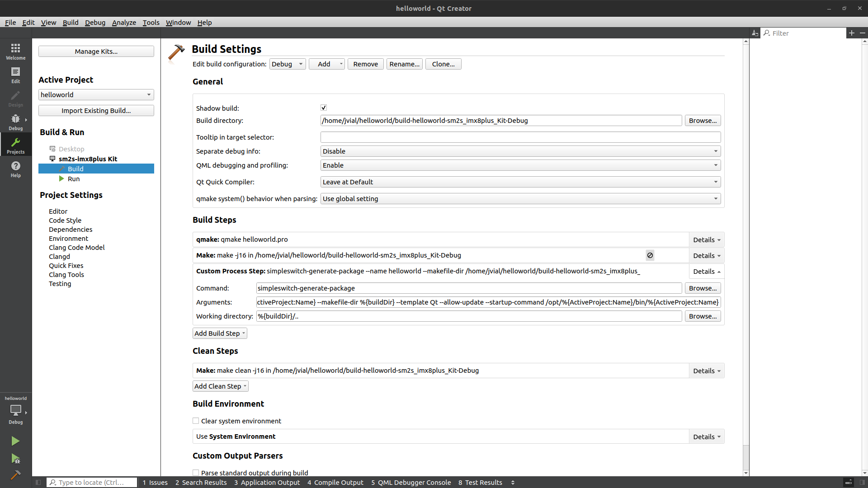The height and width of the screenshot is (488, 868).
Task: Click the Manage Kits button
Action: point(96,51)
